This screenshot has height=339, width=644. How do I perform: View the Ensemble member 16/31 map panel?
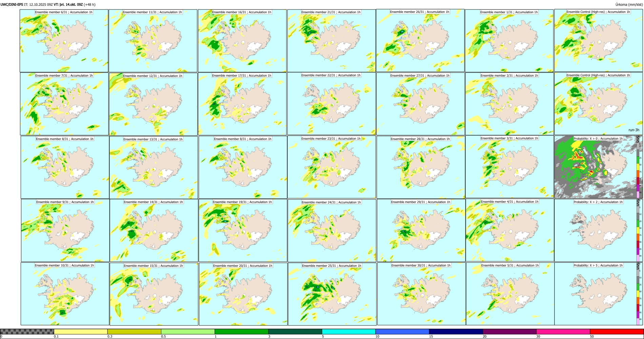tap(242, 41)
